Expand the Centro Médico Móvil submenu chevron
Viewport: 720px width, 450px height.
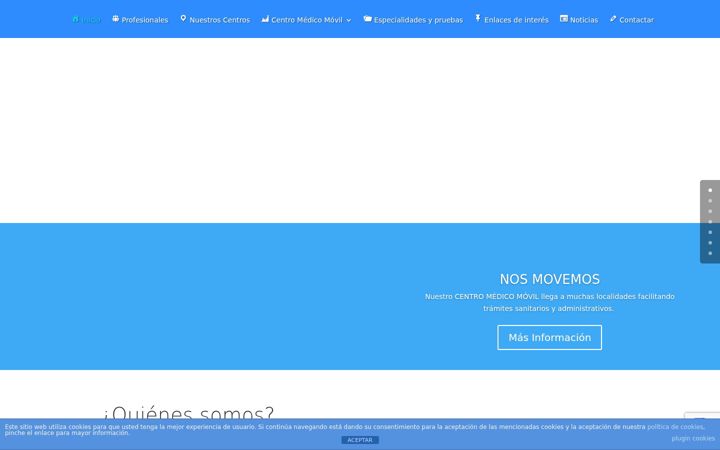[349, 20]
